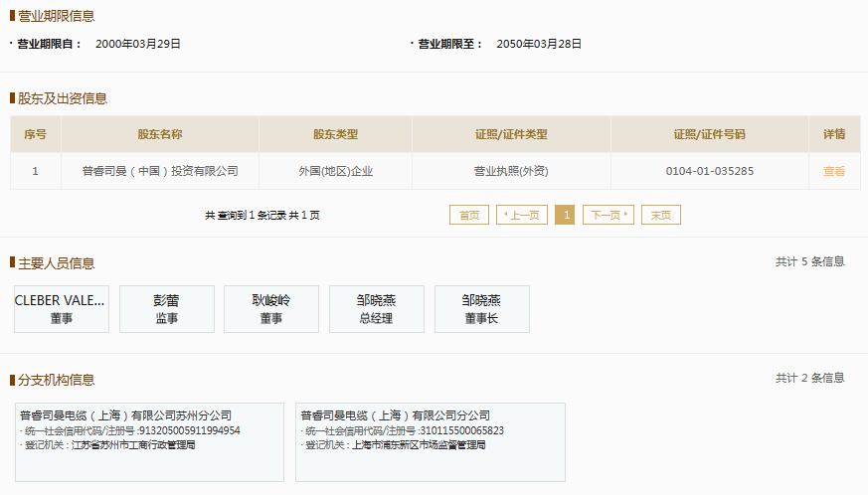Click the 营业期限至 label
The image size is (868, 495).
pyautogui.click(x=449, y=44)
